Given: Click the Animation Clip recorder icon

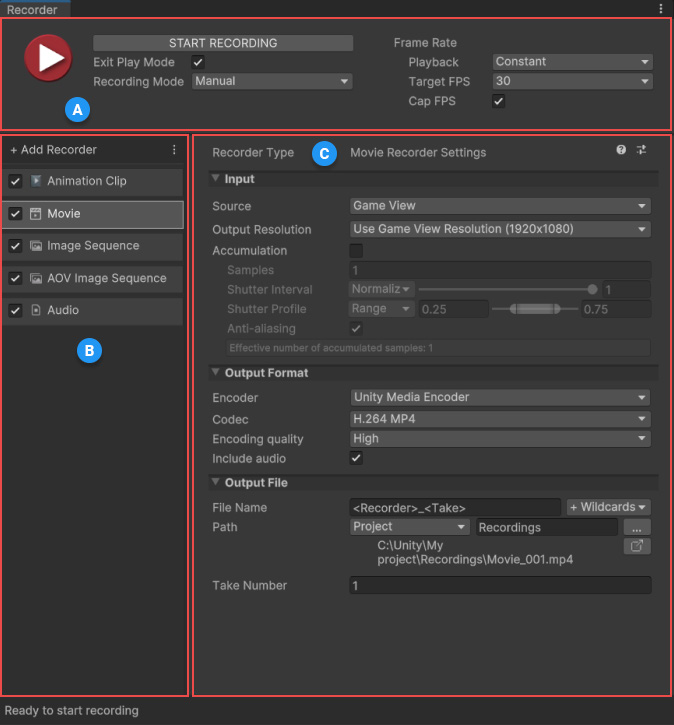Looking at the screenshot, I should point(36,181).
